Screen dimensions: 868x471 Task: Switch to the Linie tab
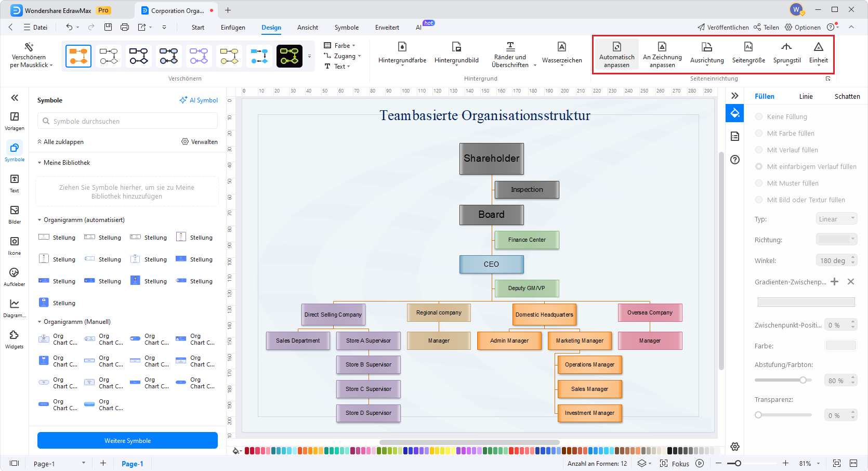pyautogui.click(x=806, y=96)
